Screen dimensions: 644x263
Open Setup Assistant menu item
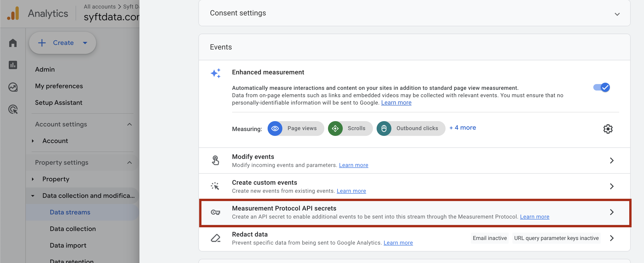coord(59,102)
